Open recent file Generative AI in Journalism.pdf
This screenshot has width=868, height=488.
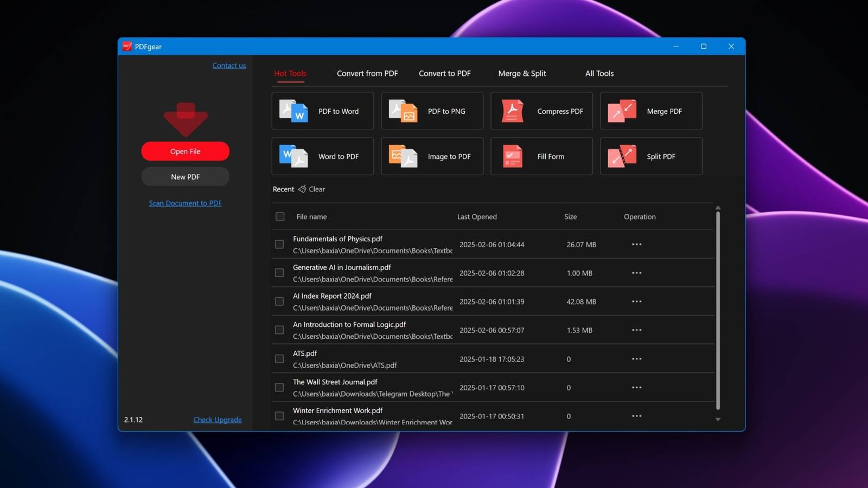click(342, 267)
